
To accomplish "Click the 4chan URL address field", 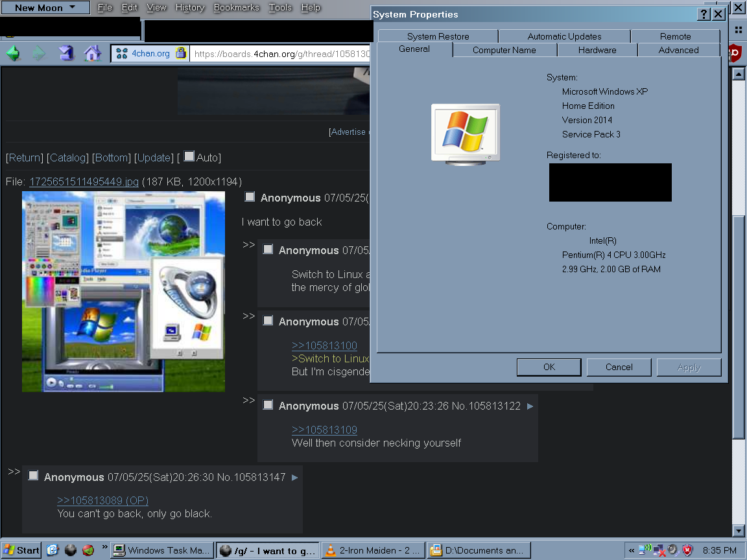I will [280, 53].
